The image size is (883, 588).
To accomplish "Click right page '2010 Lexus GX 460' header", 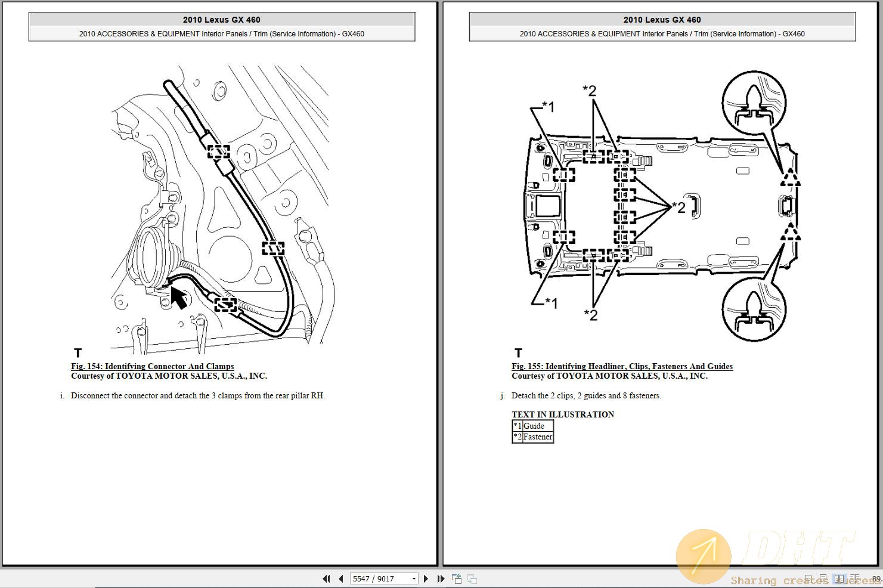I will (x=662, y=20).
